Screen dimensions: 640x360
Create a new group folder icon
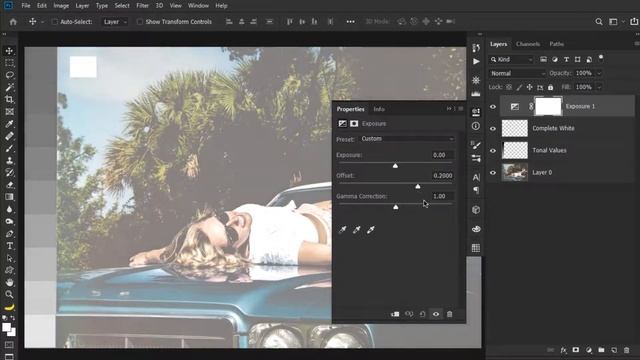pos(601,350)
